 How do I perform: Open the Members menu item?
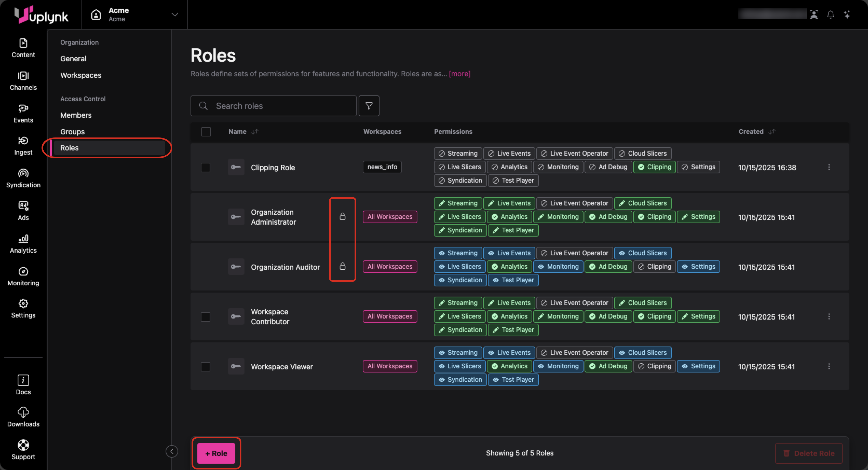(76, 115)
